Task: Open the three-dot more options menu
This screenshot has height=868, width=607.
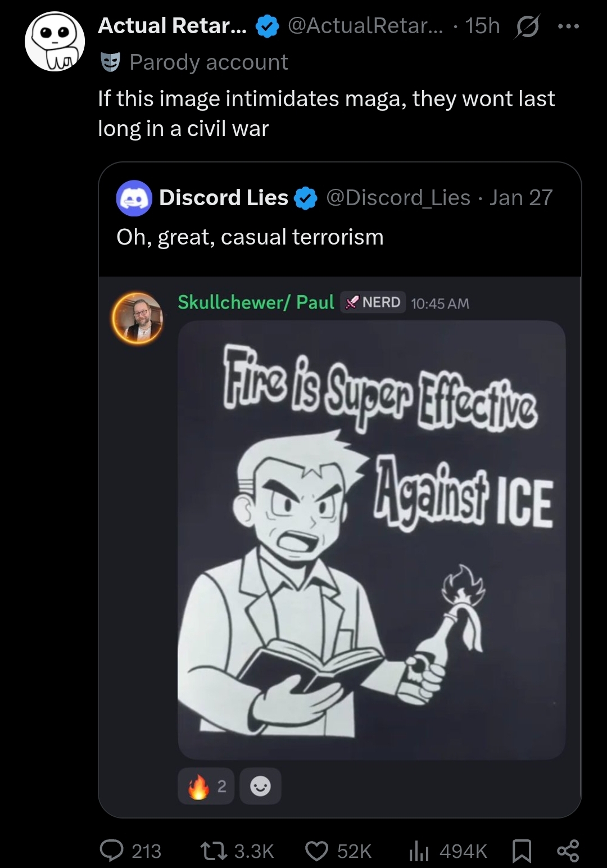Action: pyautogui.click(x=568, y=26)
